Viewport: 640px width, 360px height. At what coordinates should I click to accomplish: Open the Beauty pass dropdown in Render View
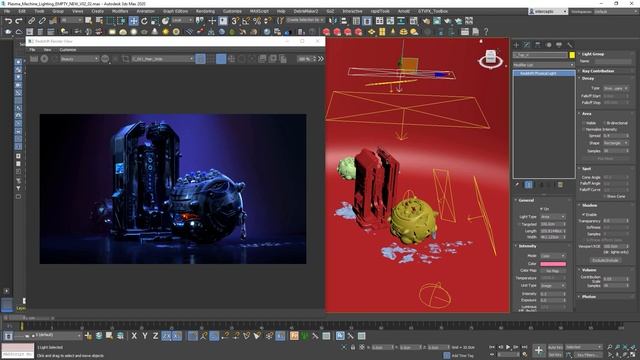[79, 59]
